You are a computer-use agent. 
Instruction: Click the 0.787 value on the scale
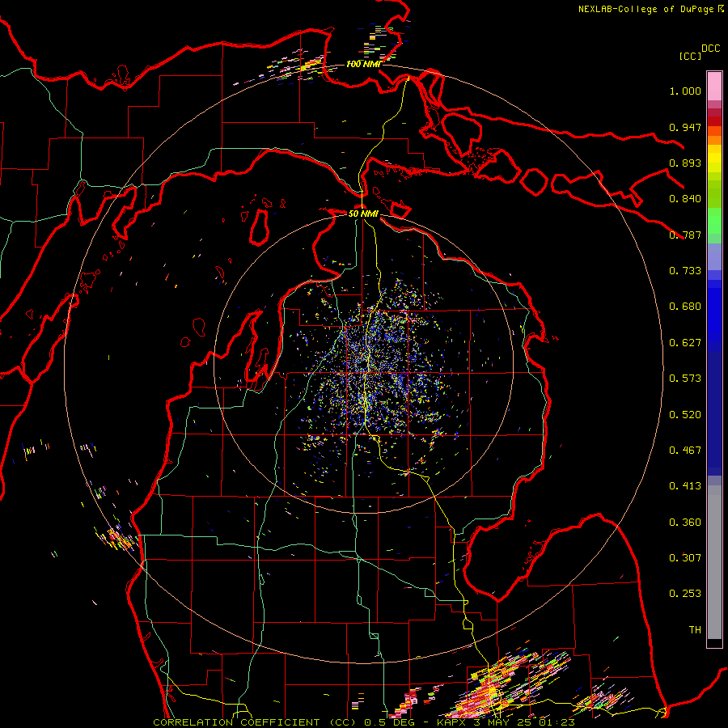pyautogui.click(x=685, y=235)
